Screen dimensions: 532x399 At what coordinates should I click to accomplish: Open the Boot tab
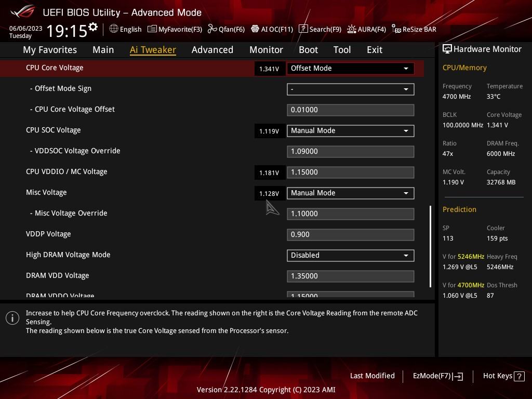click(308, 50)
